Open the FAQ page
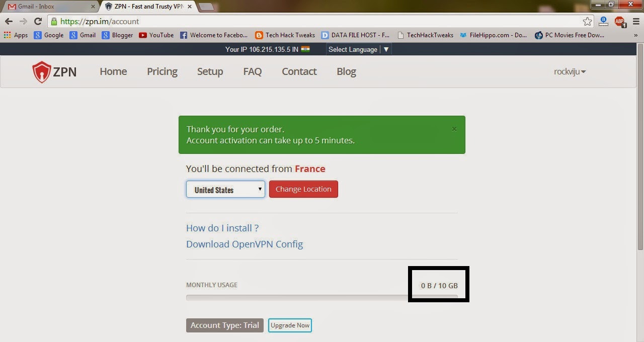The width and height of the screenshot is (644, 342). click(252, 71)
